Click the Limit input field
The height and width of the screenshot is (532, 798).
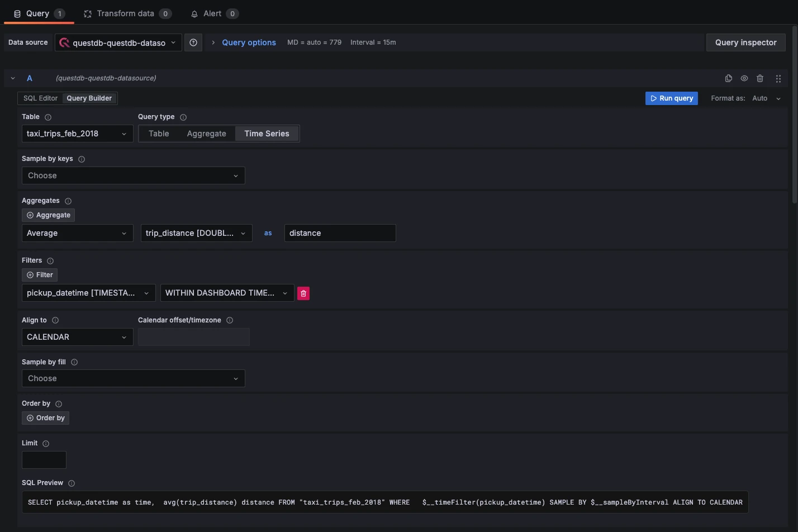pos(44,460)
